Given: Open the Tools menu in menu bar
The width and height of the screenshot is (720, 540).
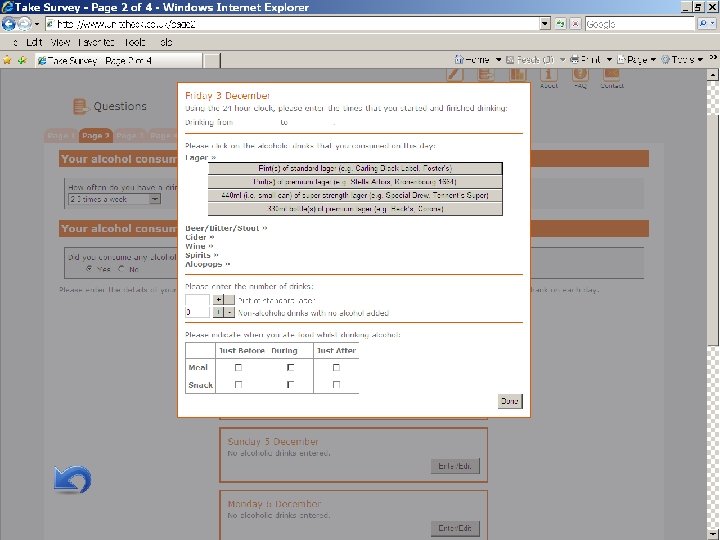Looking at the screenshot, I should pyautogui.click(x=135, y=42).
